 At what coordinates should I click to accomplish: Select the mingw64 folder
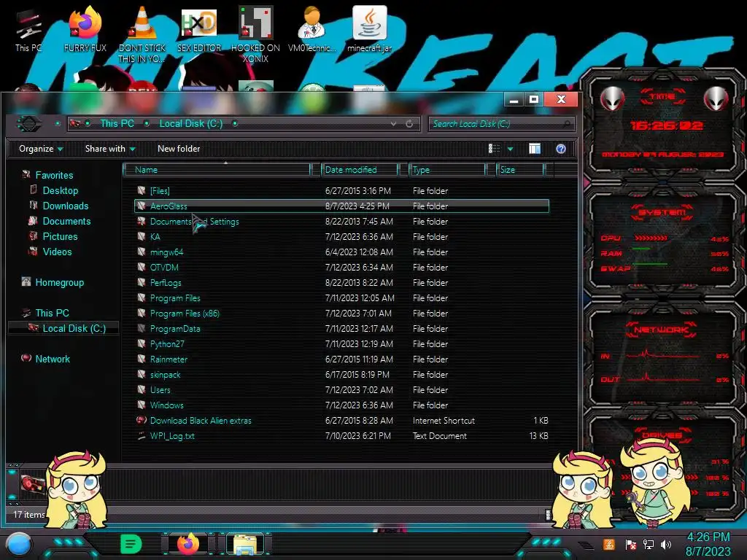[341, 252]
